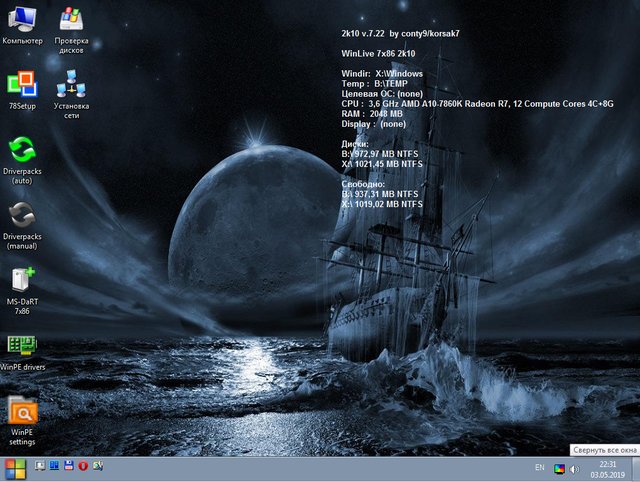The image size is (640, 482).
Task: Open the 78Setup shortcut
Action: (22, 85)
